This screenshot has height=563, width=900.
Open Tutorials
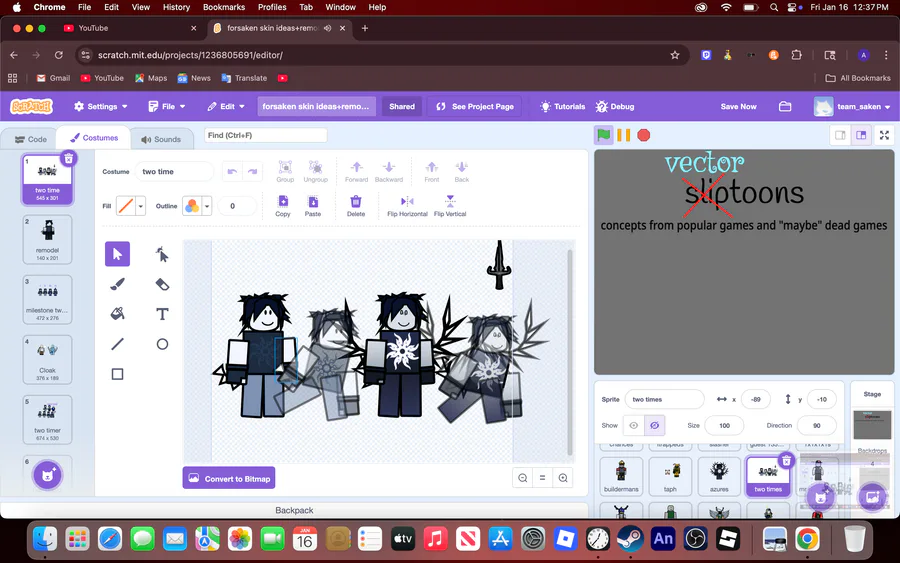click(x=562, y=107)
